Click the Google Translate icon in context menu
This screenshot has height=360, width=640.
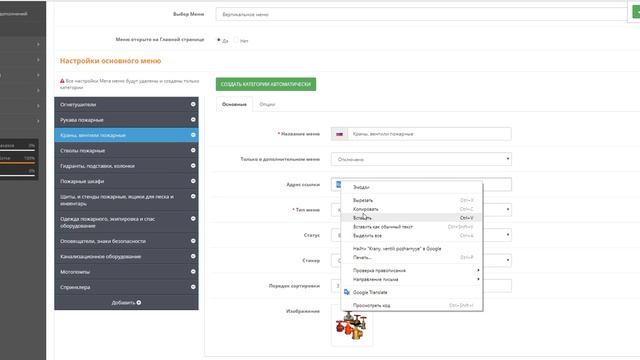pos(347,292)
